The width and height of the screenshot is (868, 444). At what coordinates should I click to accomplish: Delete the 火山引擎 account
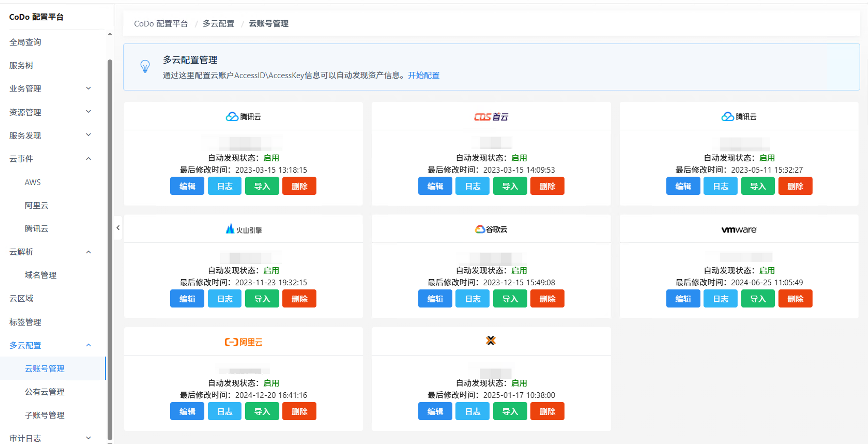(299, 298)
